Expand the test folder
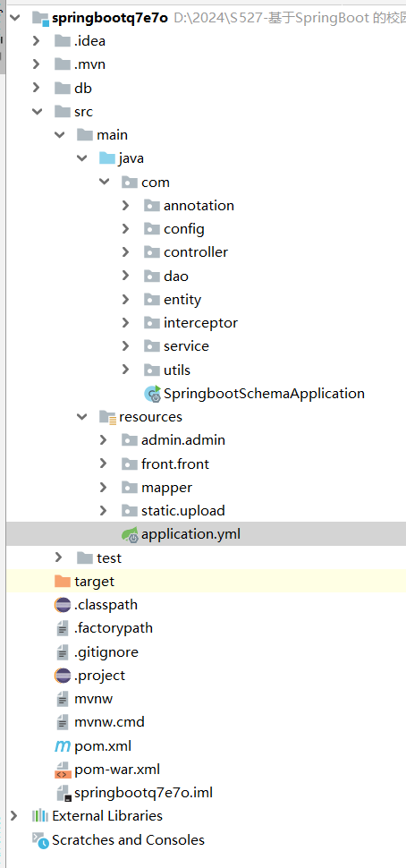 point(59,558)
